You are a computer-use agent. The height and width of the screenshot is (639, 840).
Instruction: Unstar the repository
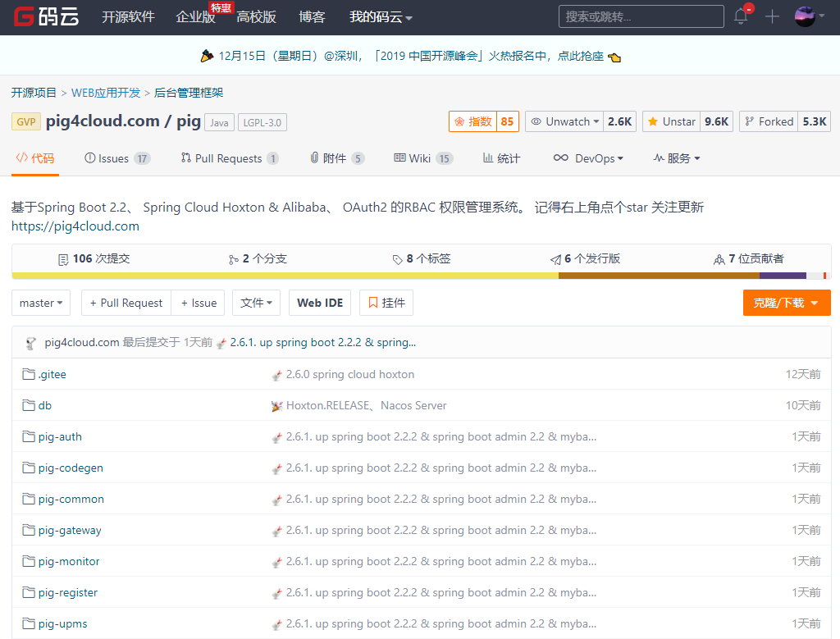(671, 121)
